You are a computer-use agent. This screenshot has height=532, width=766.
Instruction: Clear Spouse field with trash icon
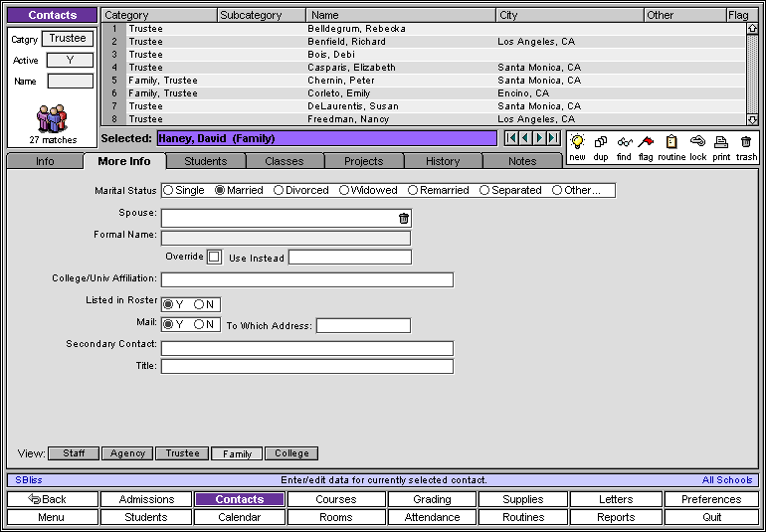404,219
